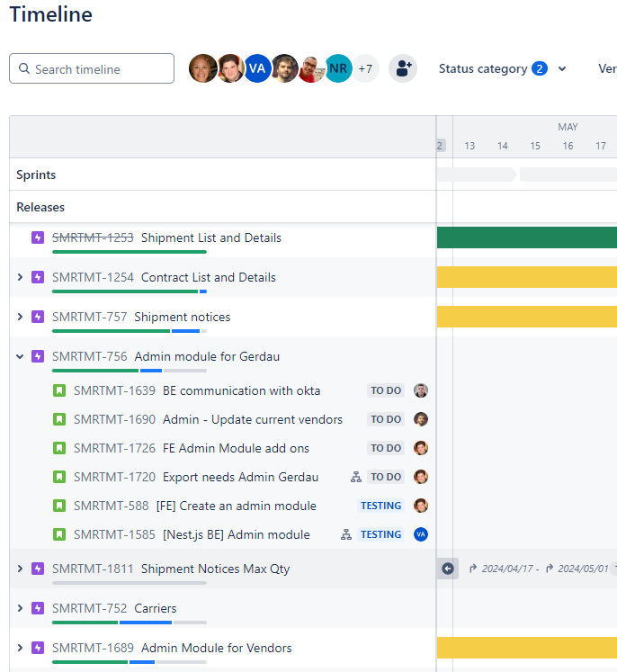Click progress bar under Shipment notices

click(130, 331)
